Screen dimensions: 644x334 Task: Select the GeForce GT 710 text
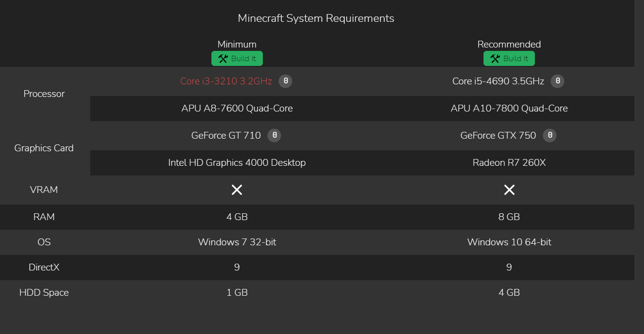(x=226, y=135)
